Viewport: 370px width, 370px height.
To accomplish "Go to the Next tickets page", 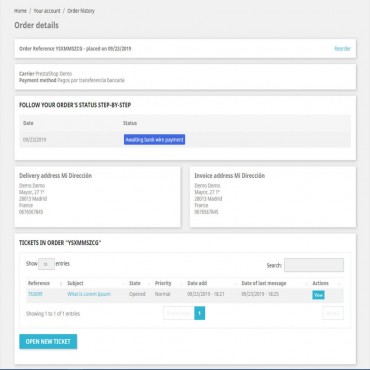I will [x=333, y=313].
